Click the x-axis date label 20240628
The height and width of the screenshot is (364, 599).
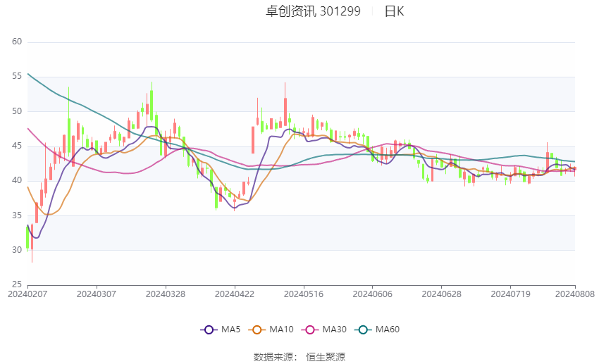[x=442, y=294]
